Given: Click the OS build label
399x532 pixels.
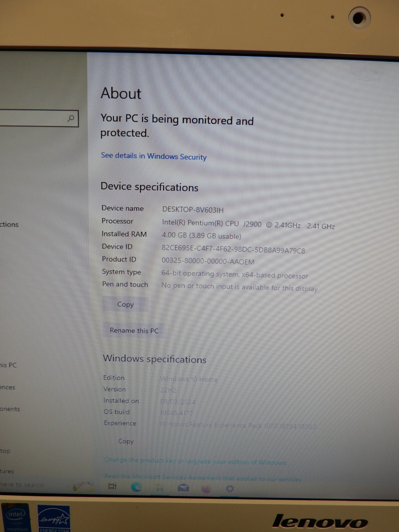Looking at the screenshot, I should pyautogui.click(x=117, y=412).
